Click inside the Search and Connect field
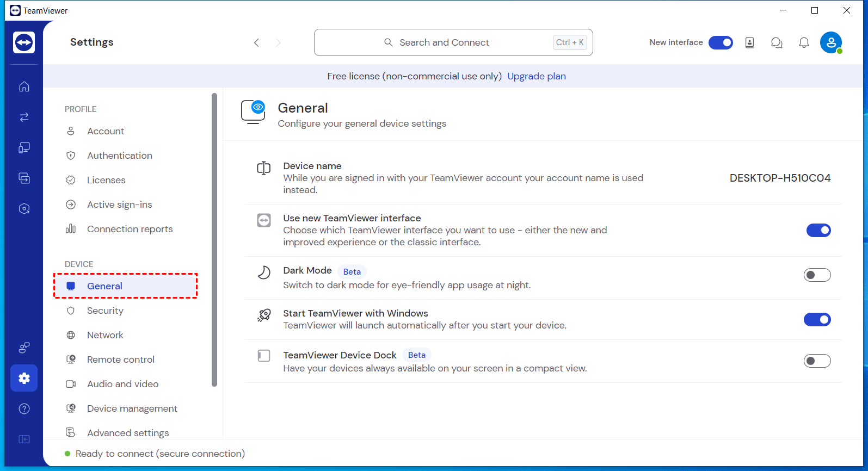Viewport: 868px width, 471px height. pos(453,42)
